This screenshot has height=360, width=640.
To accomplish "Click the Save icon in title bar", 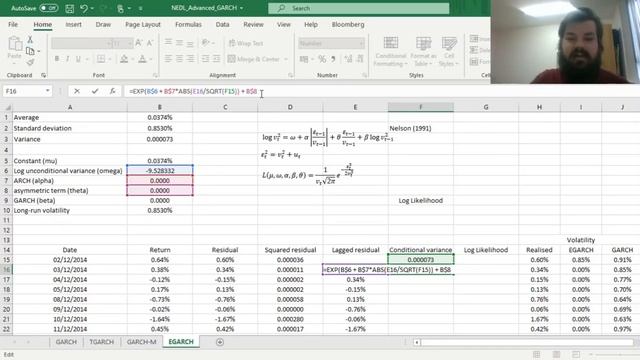I will click(70, 8).
